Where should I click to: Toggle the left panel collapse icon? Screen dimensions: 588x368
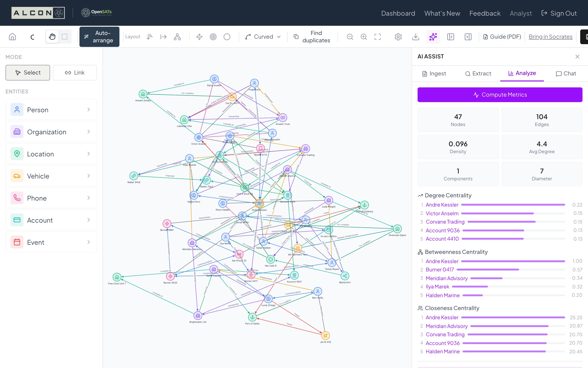coord(451,37)
